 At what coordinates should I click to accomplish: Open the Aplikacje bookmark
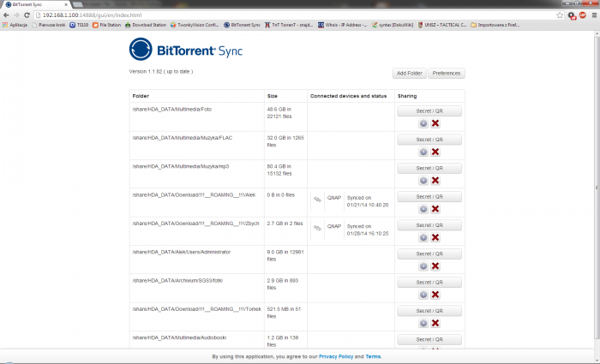point(15,25)
